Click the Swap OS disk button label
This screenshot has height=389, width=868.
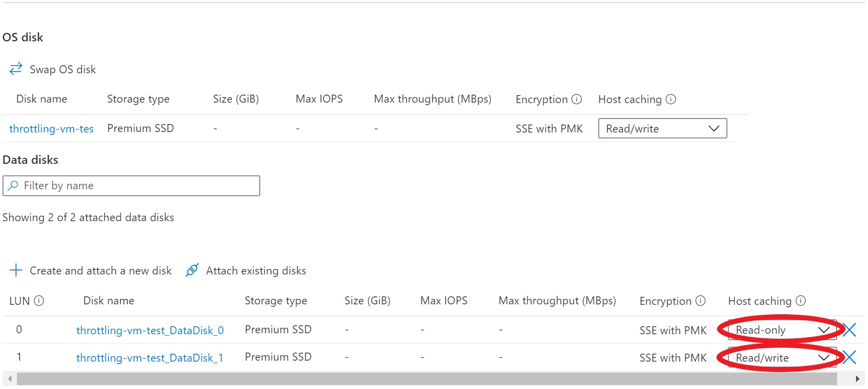pyautogui.click(x=63, y=69)
